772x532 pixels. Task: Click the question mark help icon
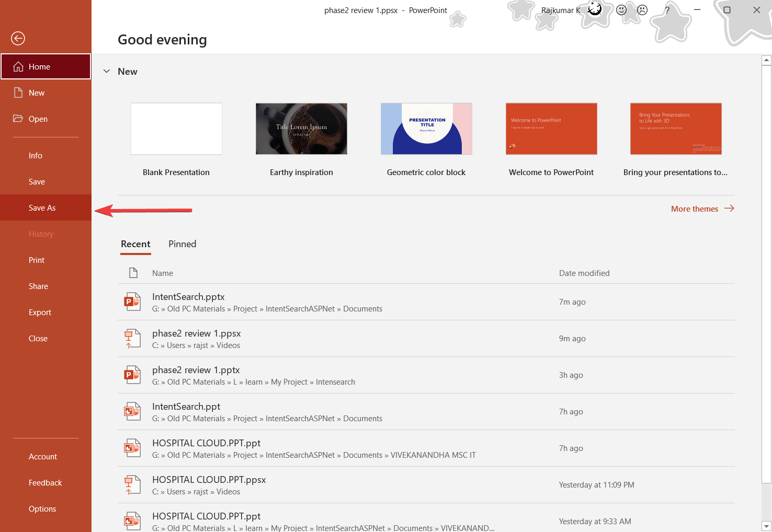pyautogui.click(x=667, y=10)
